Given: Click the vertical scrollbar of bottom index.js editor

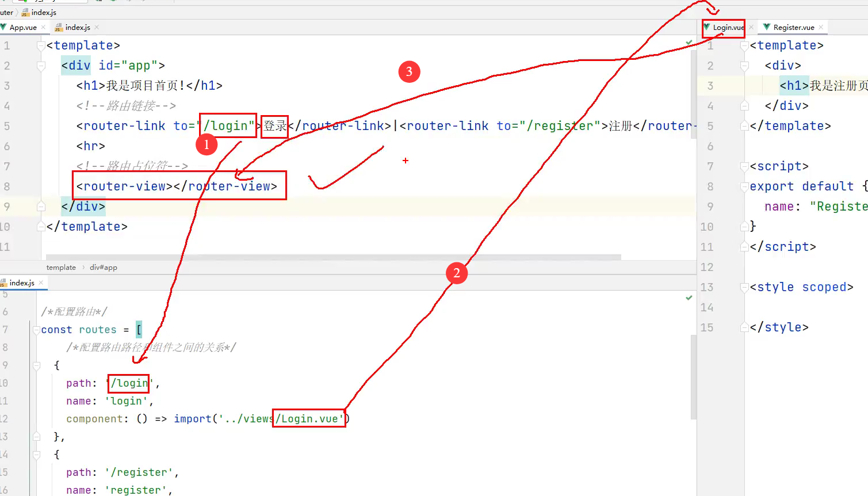Looking at the screenshot, I should pyautogui.click(x=693, y=377).
